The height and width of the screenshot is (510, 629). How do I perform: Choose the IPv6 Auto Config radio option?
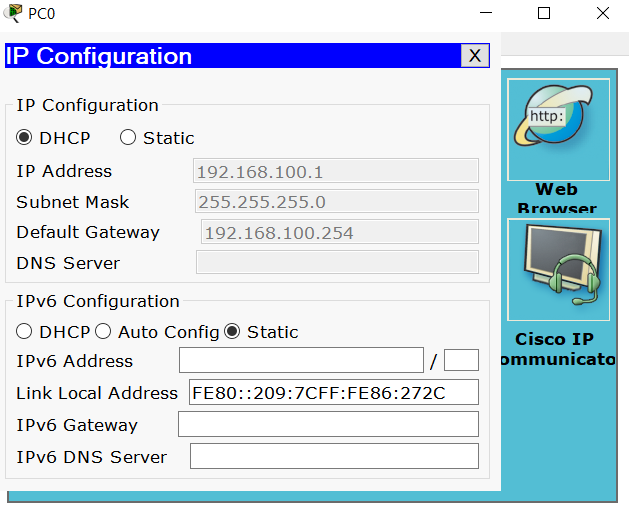click(x=103, y=332)
